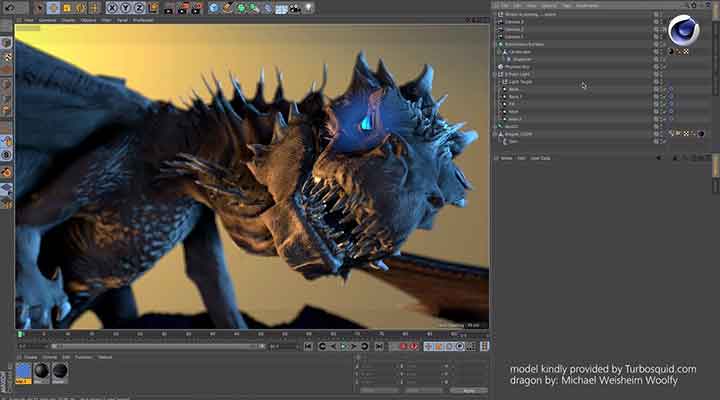Click the timeline preview range bar
Viewport: 720px width, 400px height.
click(x=158, y=346)
